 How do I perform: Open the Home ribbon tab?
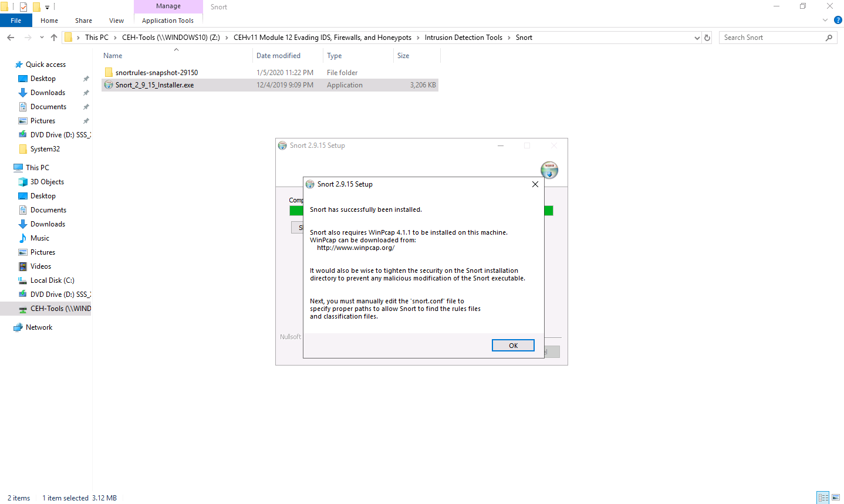coord(49,21)
